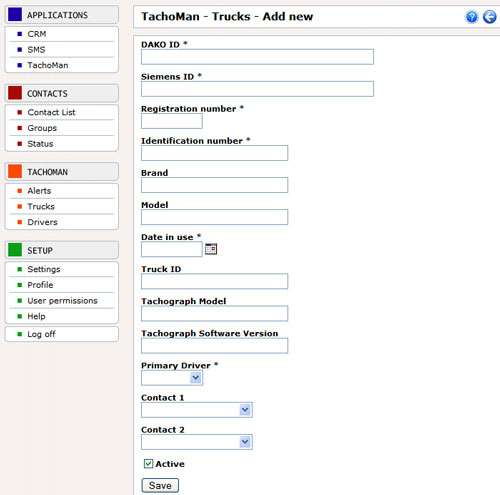Click the blue Applications section square
Image resolution: width=500 pixels, height=495 pixels.
[x=15, y=15]
